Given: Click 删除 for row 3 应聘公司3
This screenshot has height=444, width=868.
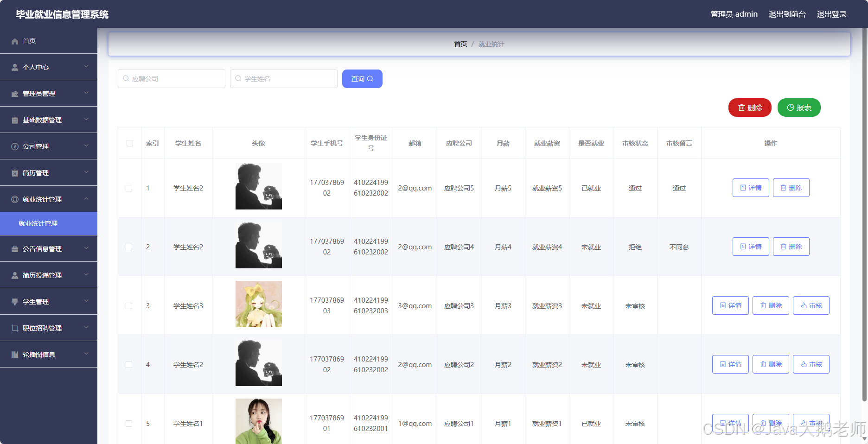Looking at the screenshot, I should [771, 305].
